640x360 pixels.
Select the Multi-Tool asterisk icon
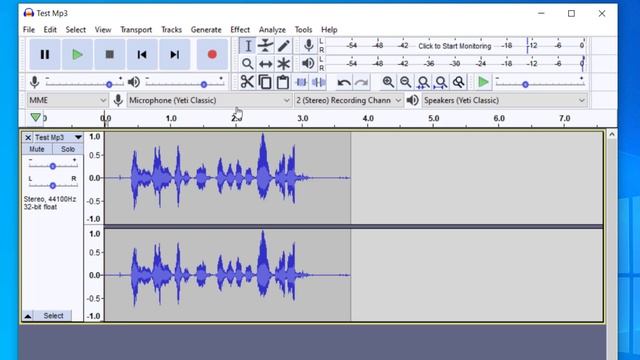[x=283, y=64]
